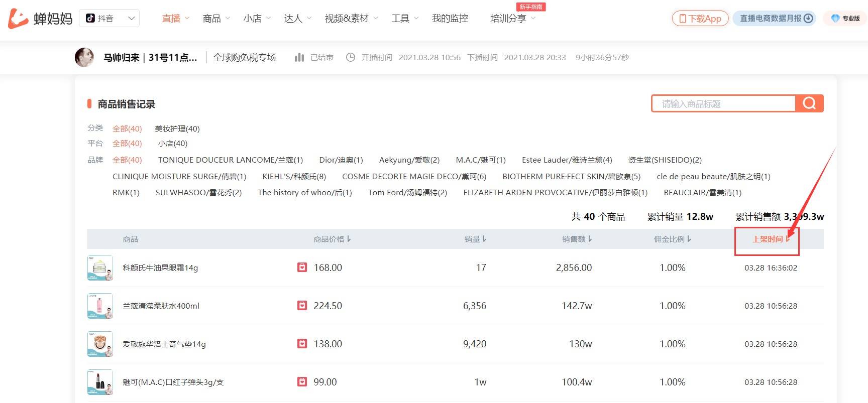Filter brand Dior/迪奥(1)
The width and height of the screenshot is (868, 403).
[341, 160]
